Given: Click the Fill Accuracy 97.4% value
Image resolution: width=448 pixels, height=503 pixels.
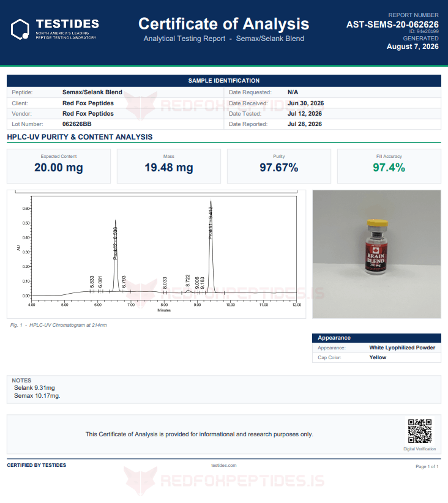Looking at the screenshot, I should pos(389,168).
